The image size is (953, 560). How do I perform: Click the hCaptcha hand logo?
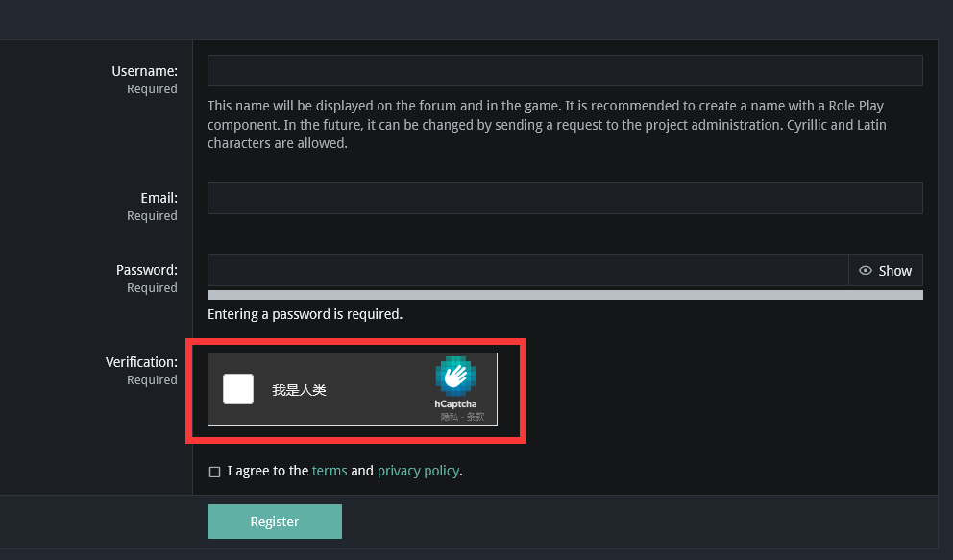pos(455,376)
